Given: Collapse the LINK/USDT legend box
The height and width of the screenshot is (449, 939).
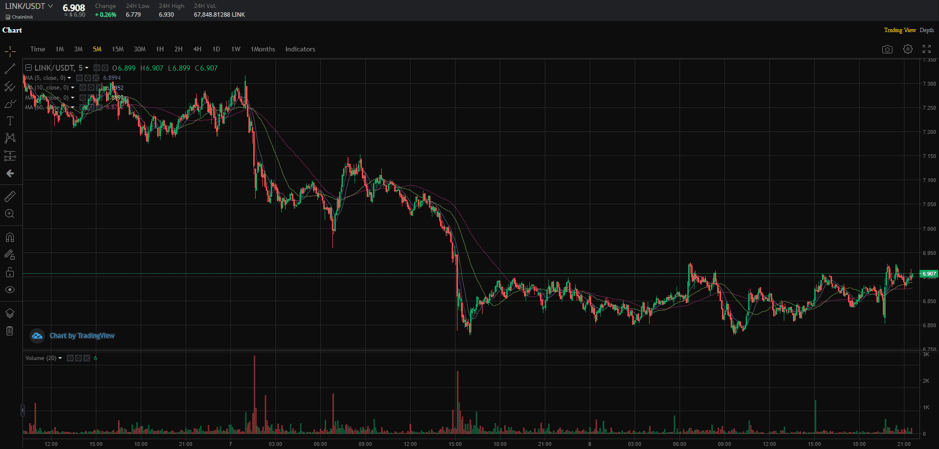Looking at the screenshot, I should coord(29,68).
